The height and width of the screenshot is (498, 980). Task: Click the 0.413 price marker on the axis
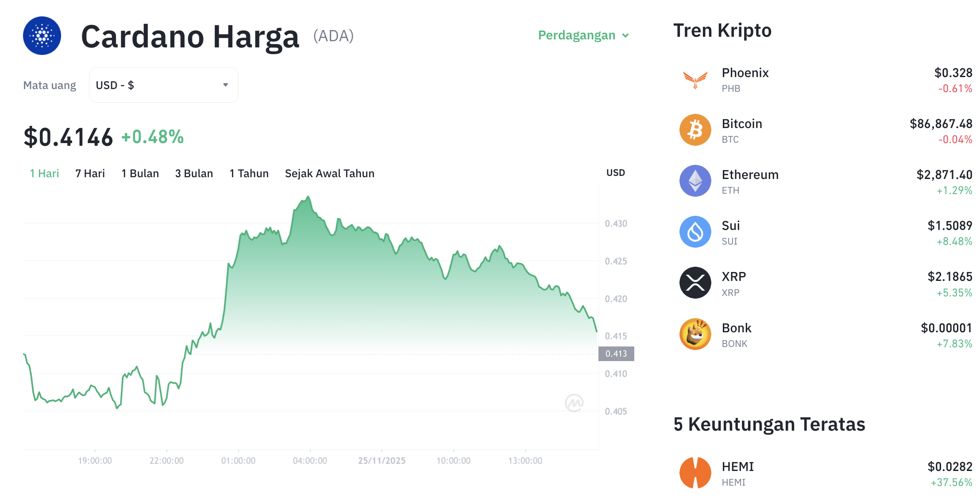(x=618, y=354)
